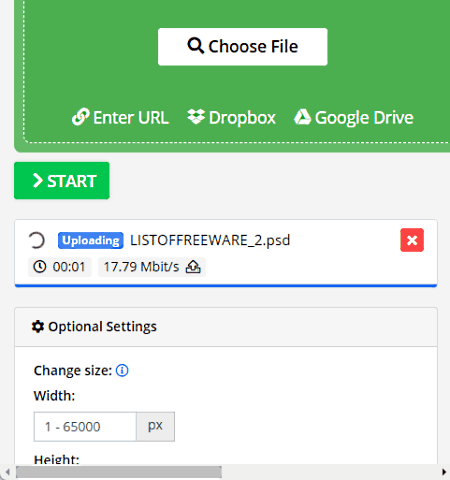Start the conversion with START button
This screenshot has width=450, height=480.
coord(62,181)
